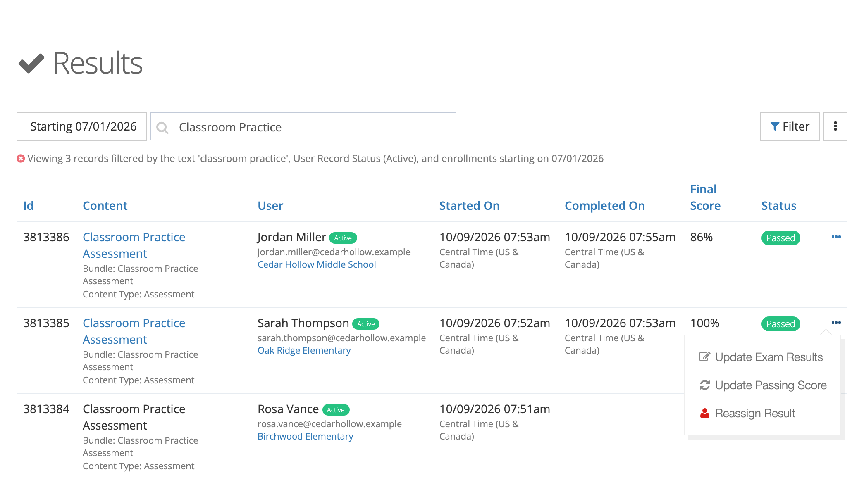Click the name Rosa Vance
The height and width of the screenshot is (504, 864).
coord(288,409)
